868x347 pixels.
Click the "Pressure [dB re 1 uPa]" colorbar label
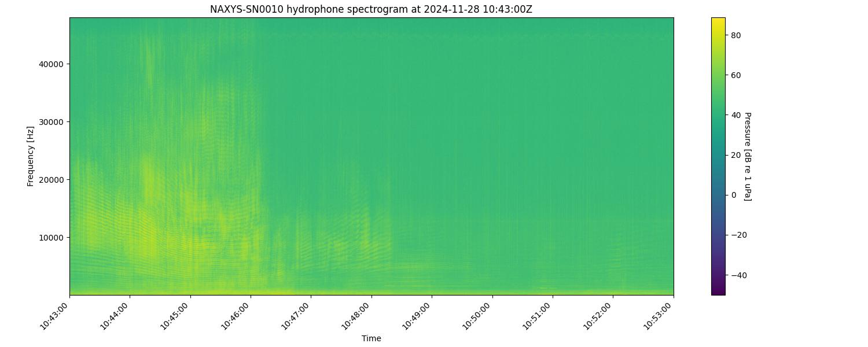click(x=747, y=156)
